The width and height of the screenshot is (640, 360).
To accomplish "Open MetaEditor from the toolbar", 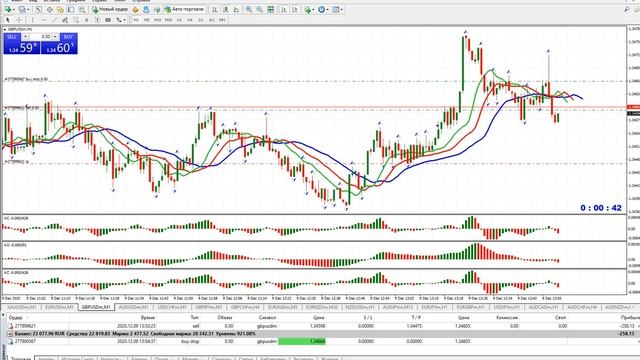I will point(135,9).
